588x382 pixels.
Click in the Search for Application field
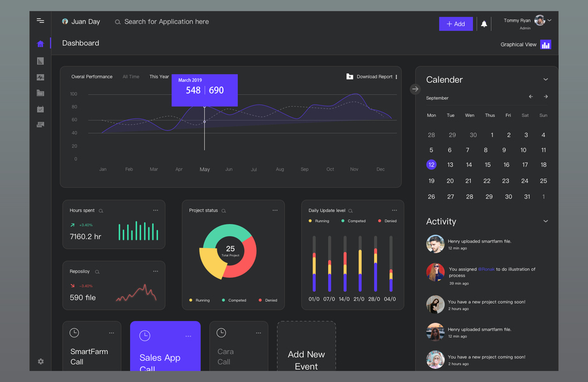pyautogui.click(x=166, y=22)
